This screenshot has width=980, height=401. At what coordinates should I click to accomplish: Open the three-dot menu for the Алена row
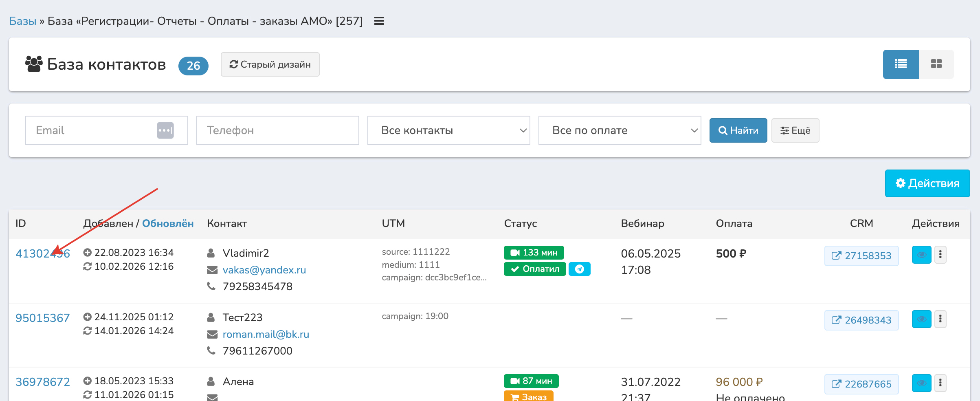(x=940, y=383)
